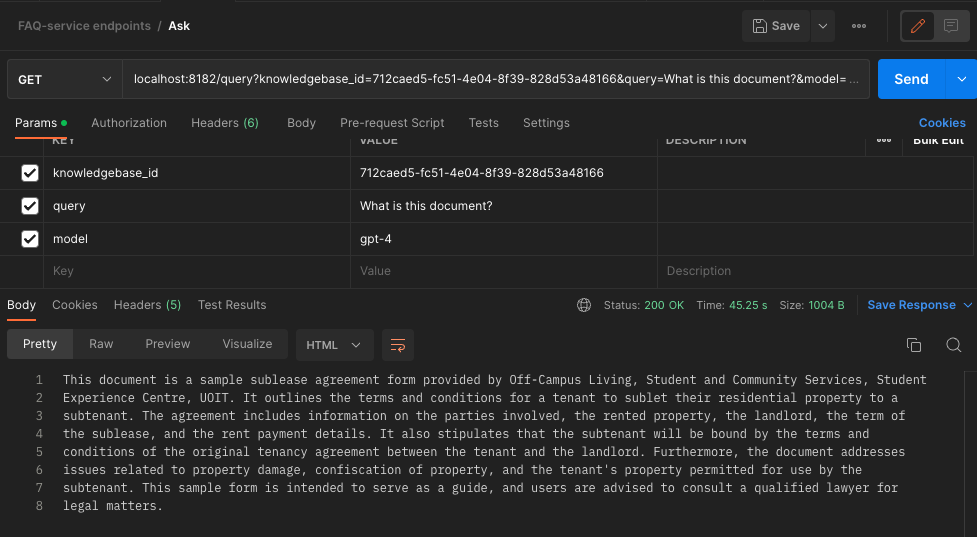Switch to the Pre-request Script tab

[392, 123]
